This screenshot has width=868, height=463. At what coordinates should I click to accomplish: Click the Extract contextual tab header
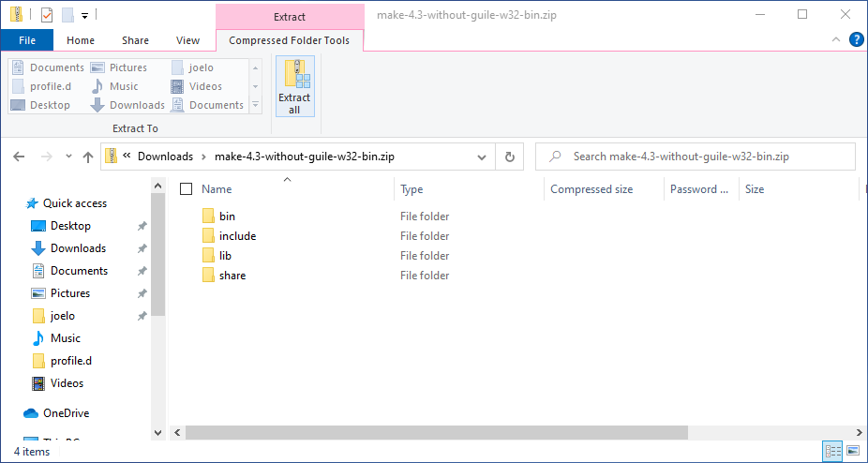(290, 17)
